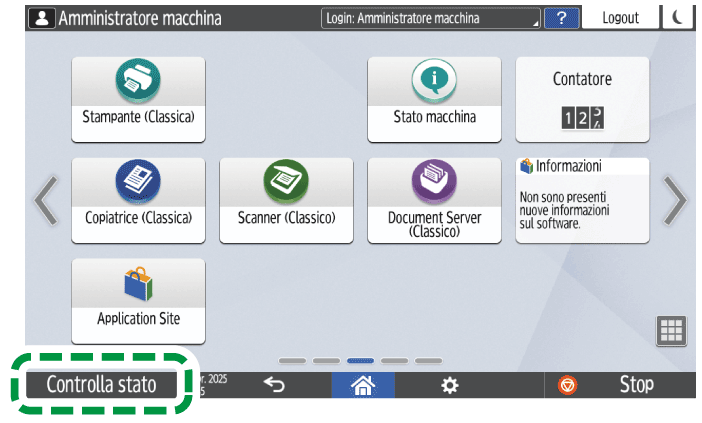Open Stato macchina info tile
This screenshot has height=423, width=702.
click(434, 99)
